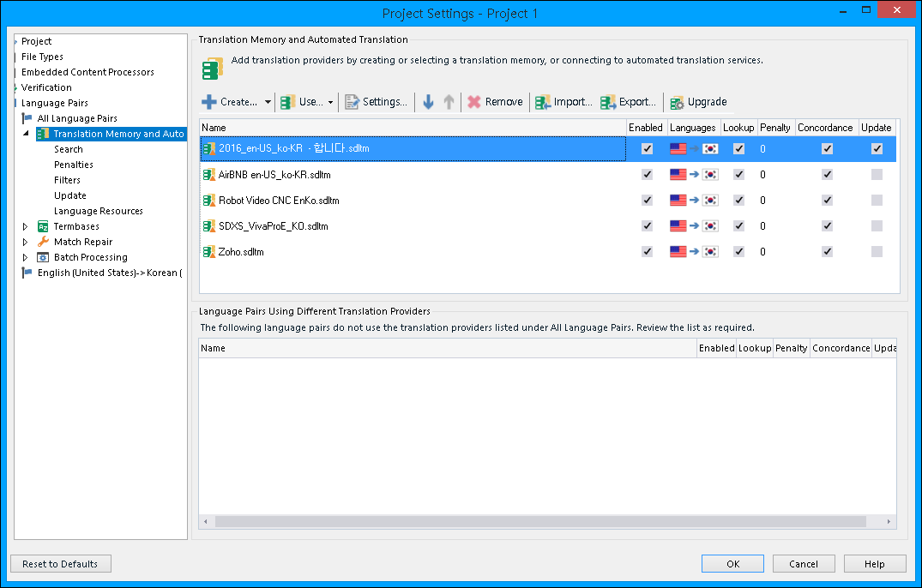Screen dimensions: 922x588
Task: Click the red Remove icon
Action: click(x=473, y=102)
